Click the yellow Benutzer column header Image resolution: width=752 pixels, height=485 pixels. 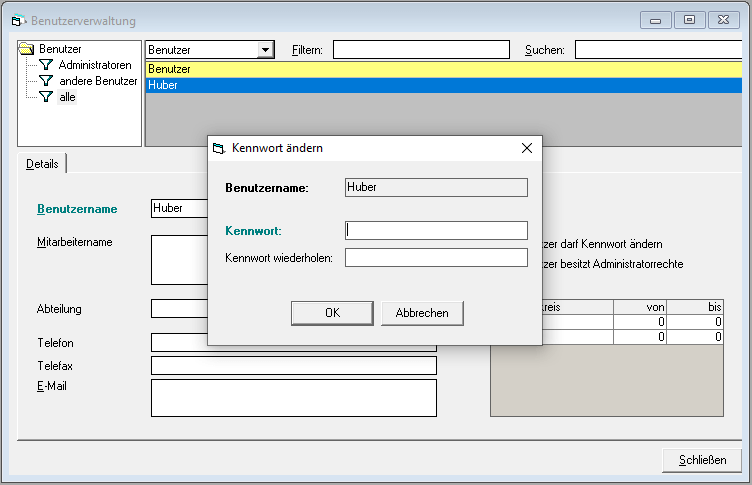pyautogui.click(x=444, y=69)
